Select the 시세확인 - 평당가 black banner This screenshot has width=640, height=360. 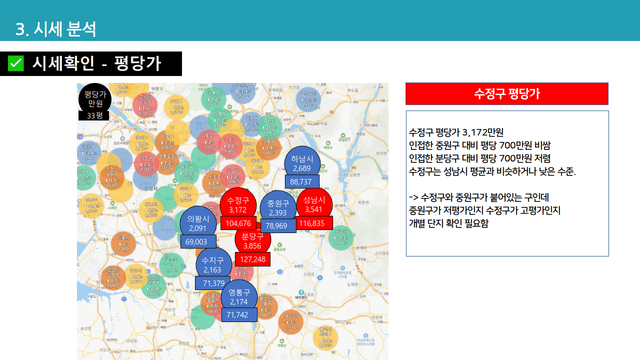tap(91, 64)
